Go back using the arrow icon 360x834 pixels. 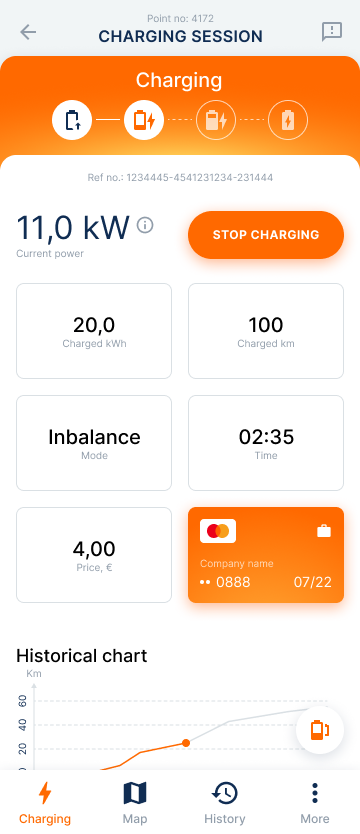point(28,32)
